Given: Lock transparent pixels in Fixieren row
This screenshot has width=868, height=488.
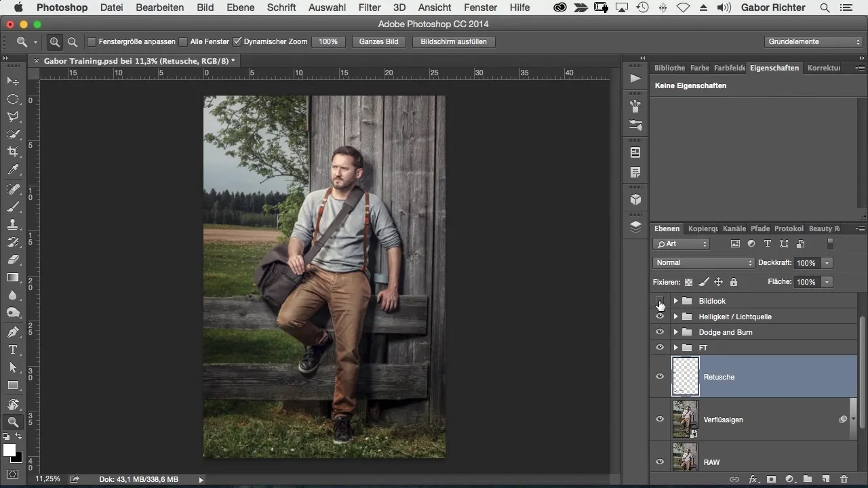Looking at the screenshot, I should (689, 282).
